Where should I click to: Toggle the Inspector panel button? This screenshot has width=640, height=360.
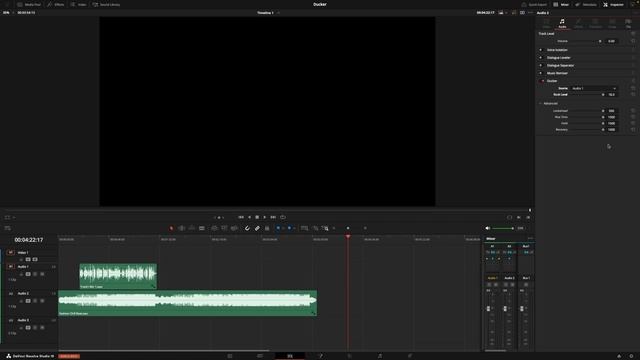(613, 4)
